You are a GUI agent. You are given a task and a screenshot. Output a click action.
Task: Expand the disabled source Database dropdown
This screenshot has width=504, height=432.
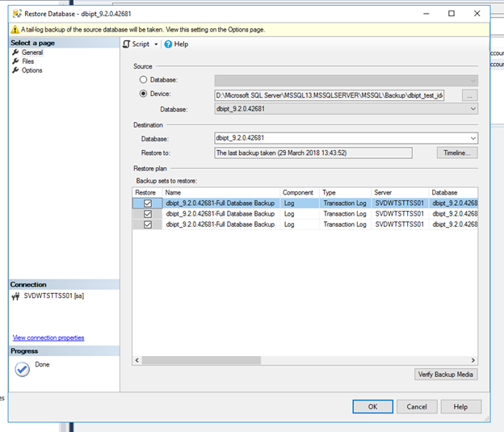(473, 81)
